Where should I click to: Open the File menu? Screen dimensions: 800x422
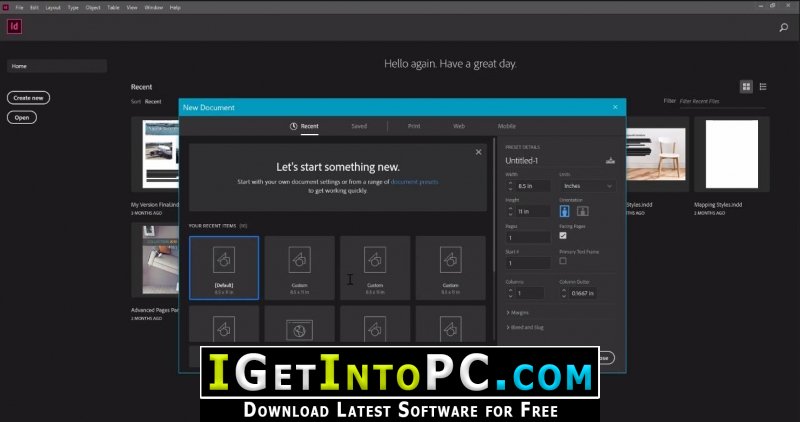19,8
